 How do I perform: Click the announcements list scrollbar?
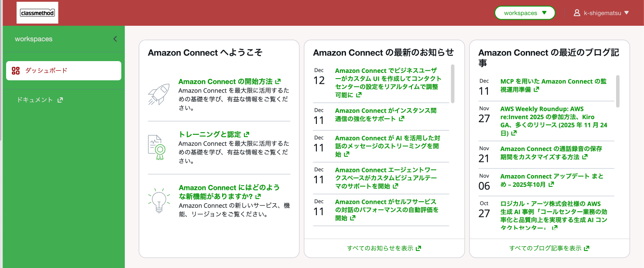click(x=452, y=84)
